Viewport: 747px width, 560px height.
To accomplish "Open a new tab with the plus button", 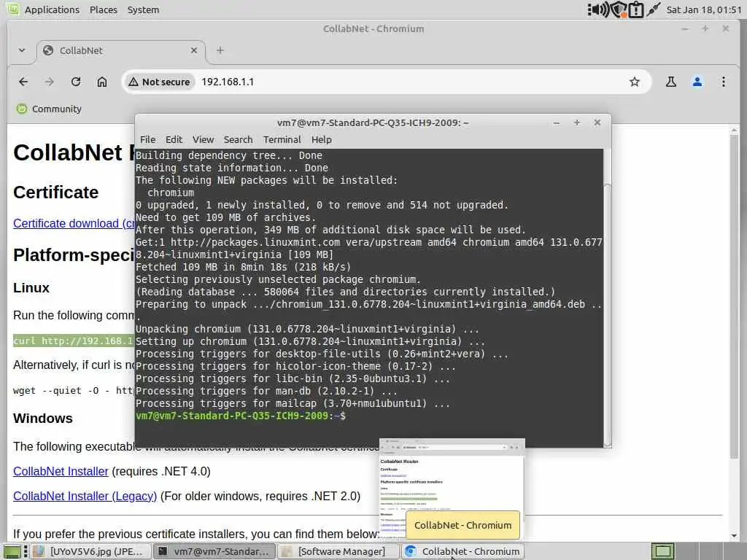I will click(220, 50).
